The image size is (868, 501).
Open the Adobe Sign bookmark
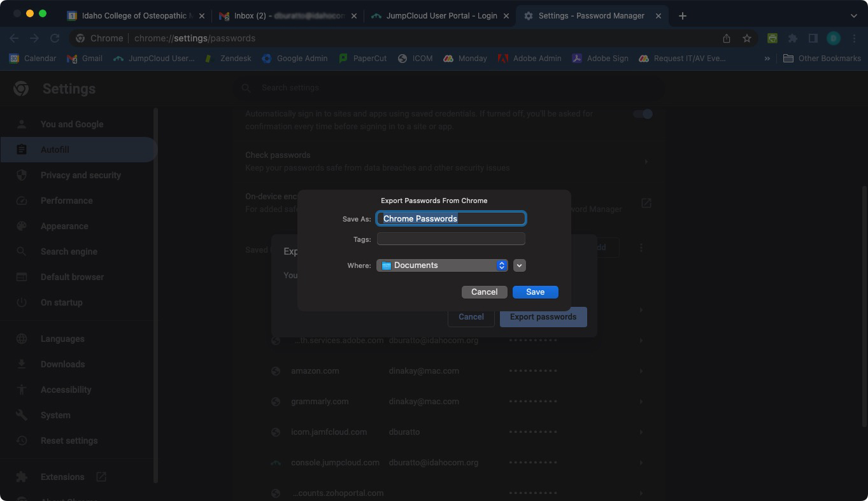tap(600, 58)
